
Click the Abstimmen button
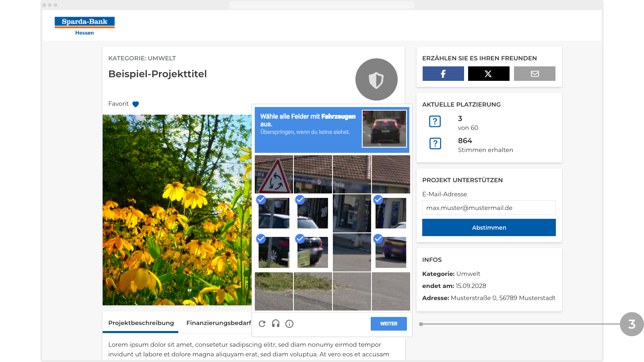[x=489, y=228]
